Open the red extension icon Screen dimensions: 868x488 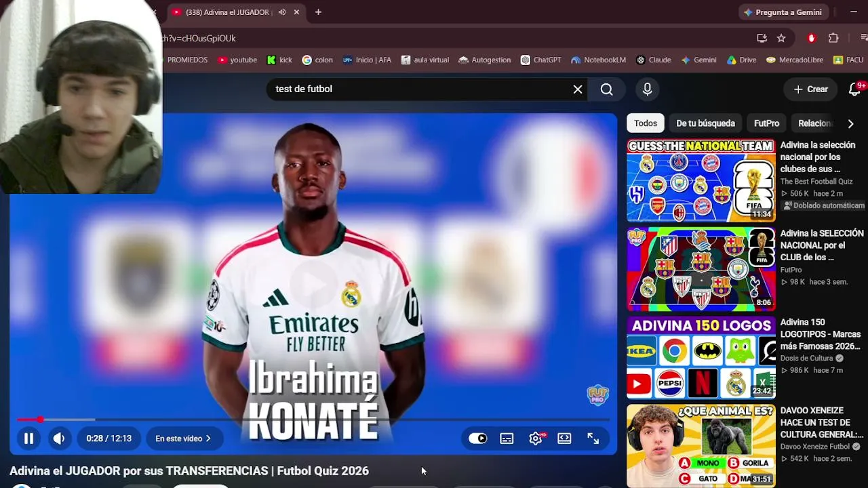click(x=812, y=39)
